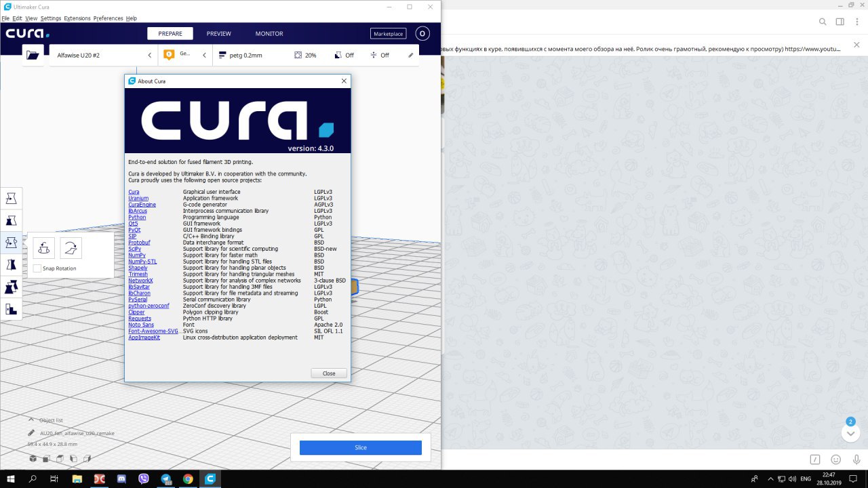
Task: Enable the Snap Rotation checkbox
Action: point(37,268)
